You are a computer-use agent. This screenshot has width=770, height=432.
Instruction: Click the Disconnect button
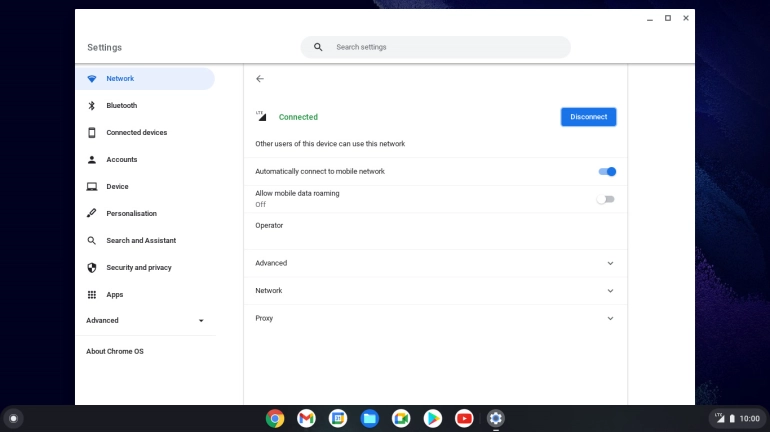click(588, 117)
